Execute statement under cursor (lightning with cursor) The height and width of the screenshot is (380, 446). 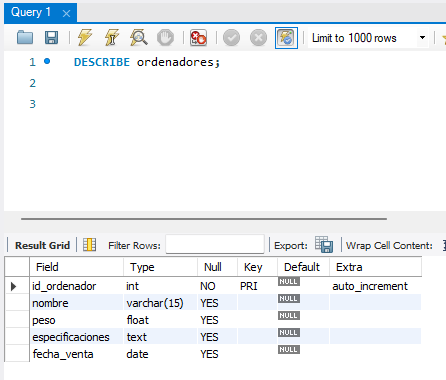(111, 37)
